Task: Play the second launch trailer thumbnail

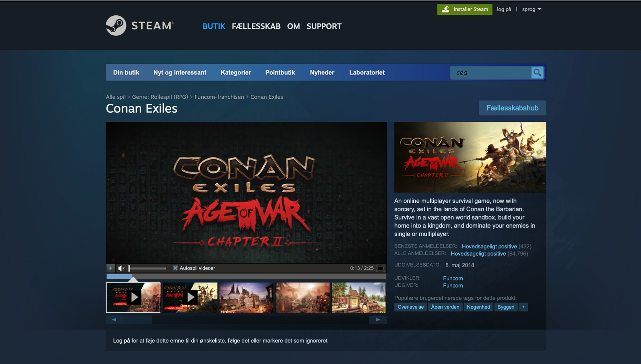Action: click(190, 297)
